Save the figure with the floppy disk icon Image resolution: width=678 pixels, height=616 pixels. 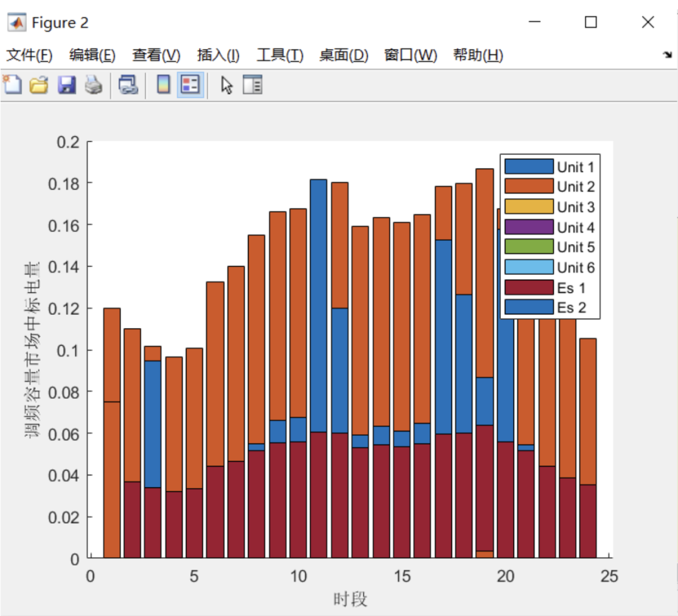[x=67, y=85]
